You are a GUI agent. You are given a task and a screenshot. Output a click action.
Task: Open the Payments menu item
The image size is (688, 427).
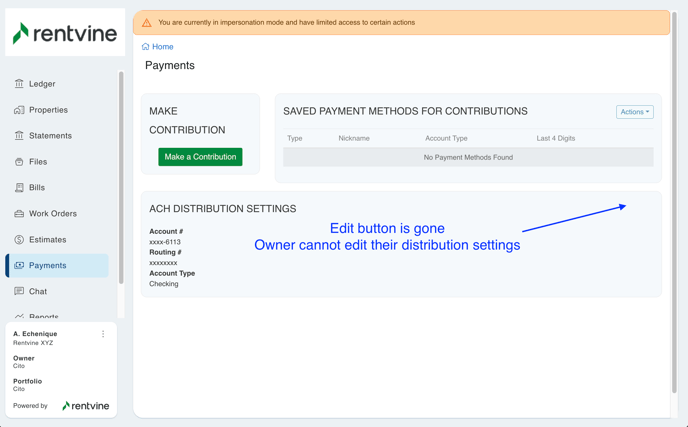click(48, 266)
